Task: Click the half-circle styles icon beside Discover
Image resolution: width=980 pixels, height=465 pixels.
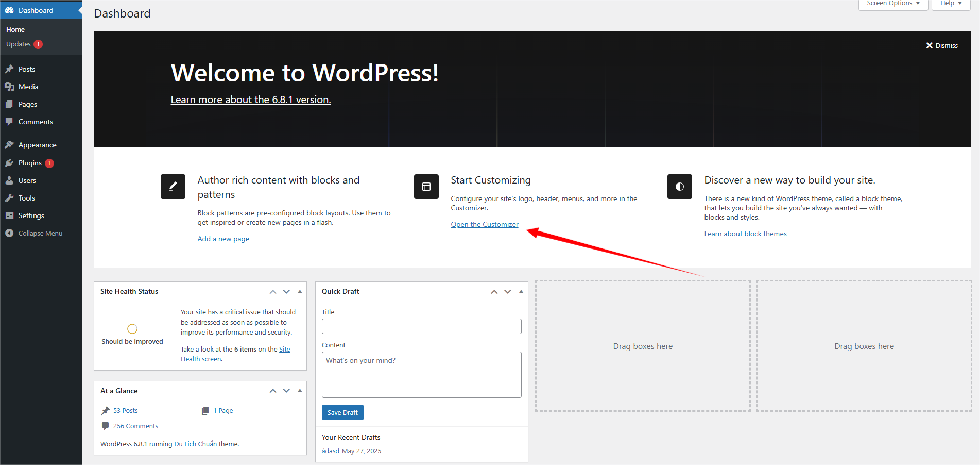Action: tap(679, 187)
